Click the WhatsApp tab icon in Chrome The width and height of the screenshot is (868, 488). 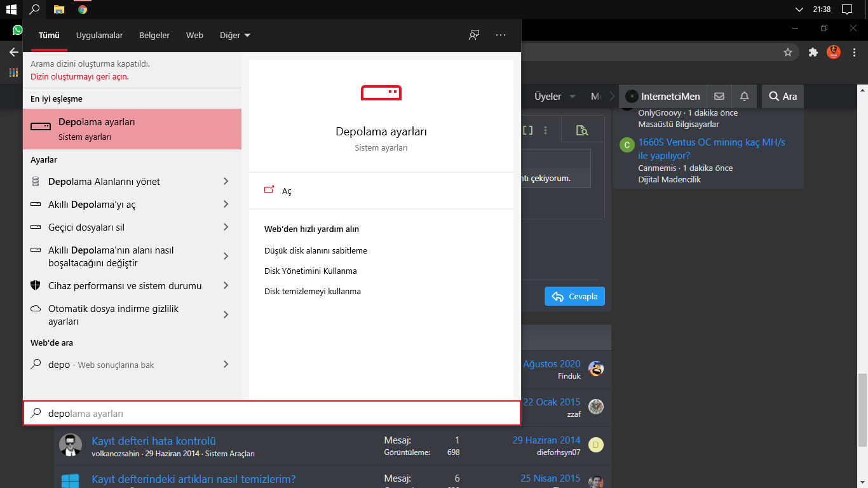17,30
